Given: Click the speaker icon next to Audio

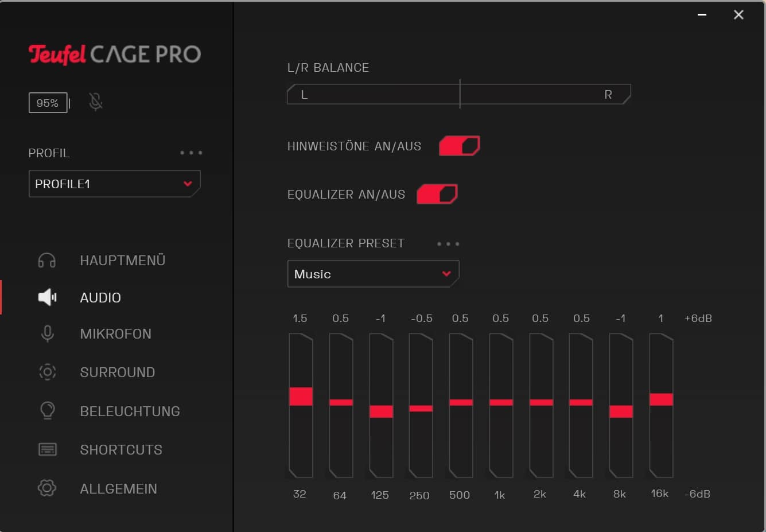Looking at the screenshot, I should coord(47,297).
